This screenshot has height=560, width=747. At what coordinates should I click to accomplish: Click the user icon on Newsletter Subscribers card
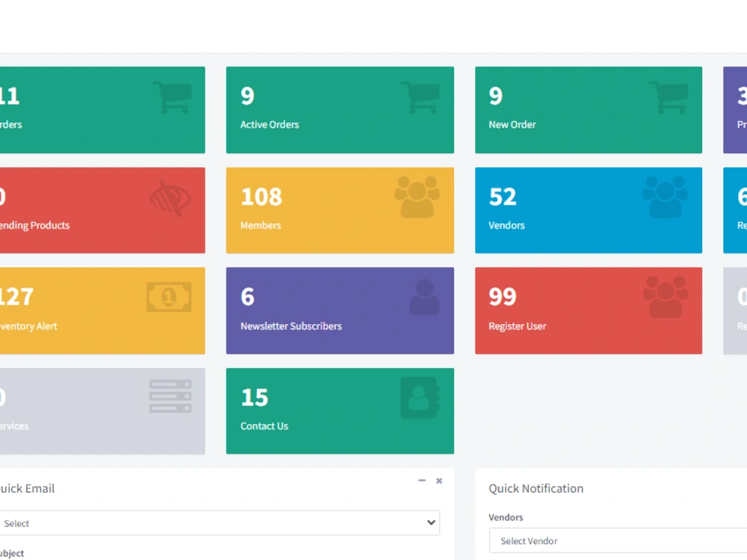tap(424, 298)
